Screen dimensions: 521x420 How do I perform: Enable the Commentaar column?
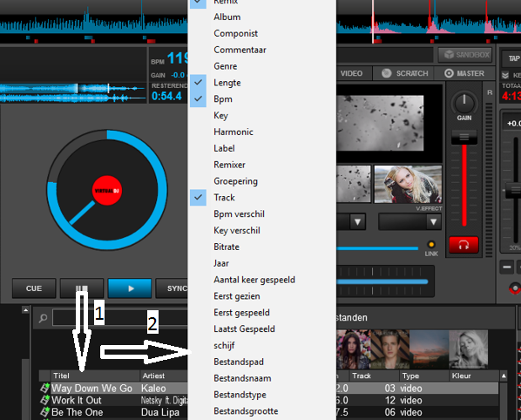(x=240, y=50)
